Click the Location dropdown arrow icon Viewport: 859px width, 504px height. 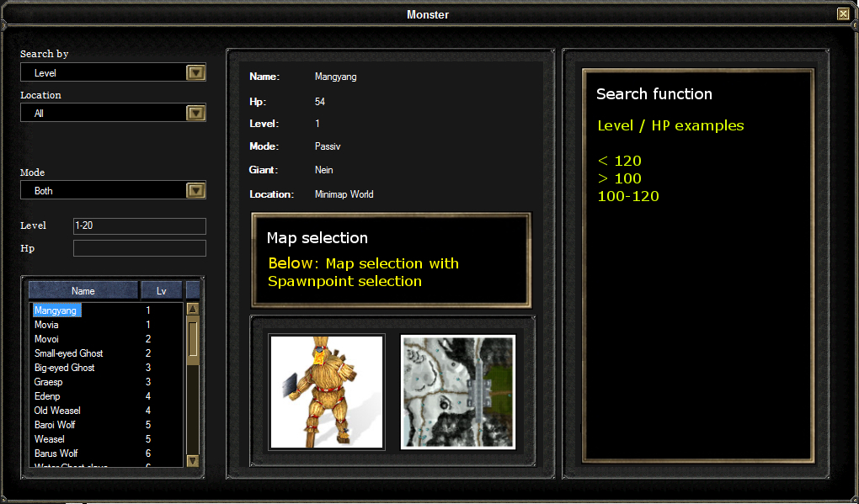coord(195,112)
